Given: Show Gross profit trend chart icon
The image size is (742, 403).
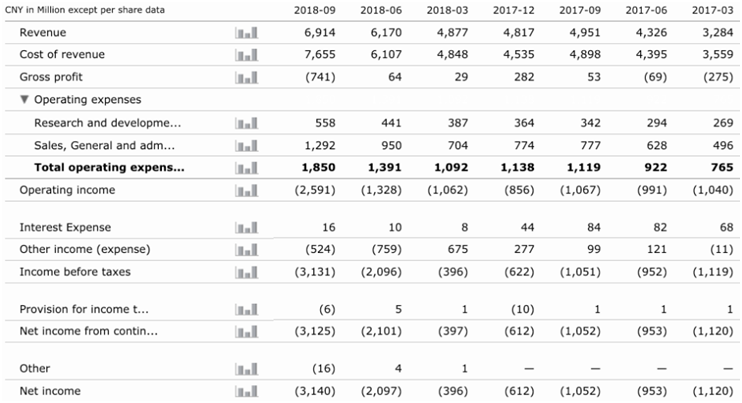Looking at the screenshot, I should (x=246, y=77).
